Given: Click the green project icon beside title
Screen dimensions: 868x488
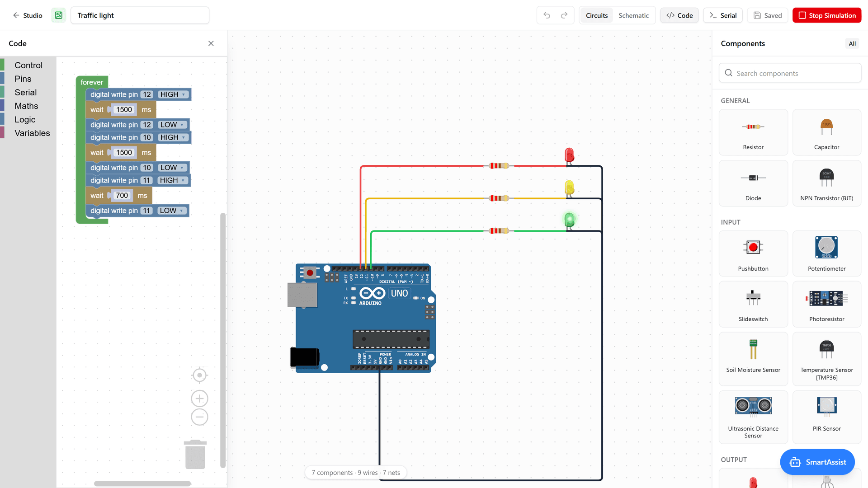Looking at the screenshot, I should (x=59, y=15).
